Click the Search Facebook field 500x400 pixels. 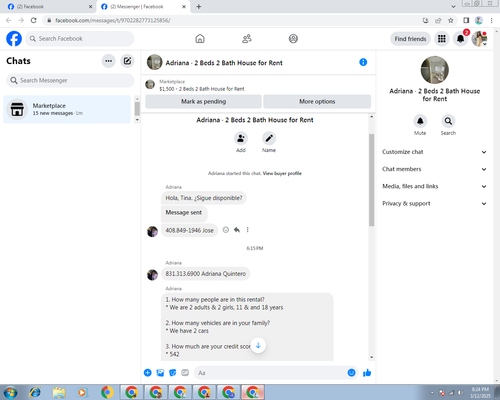tap(80, 39)
